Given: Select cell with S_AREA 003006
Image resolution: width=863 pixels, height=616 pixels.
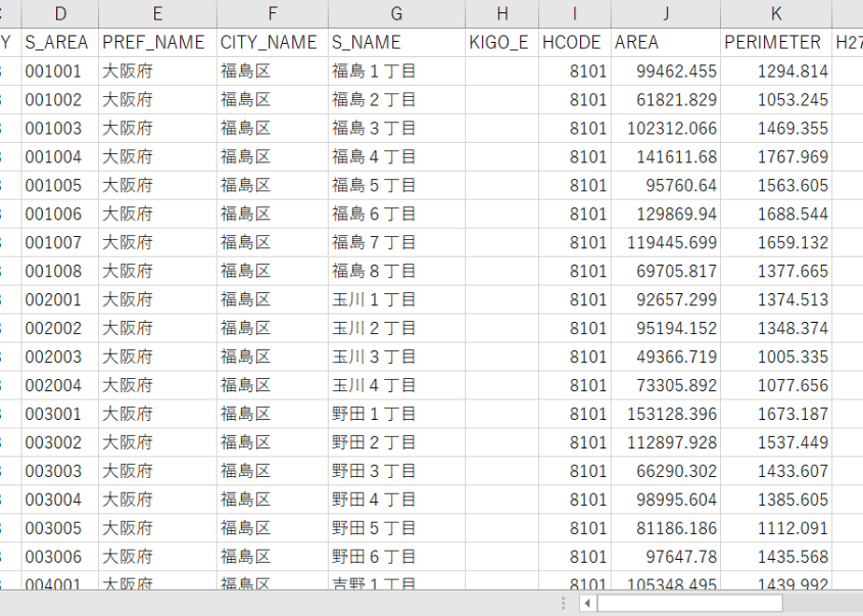Looking at the screenshot, I should [60, 556].
